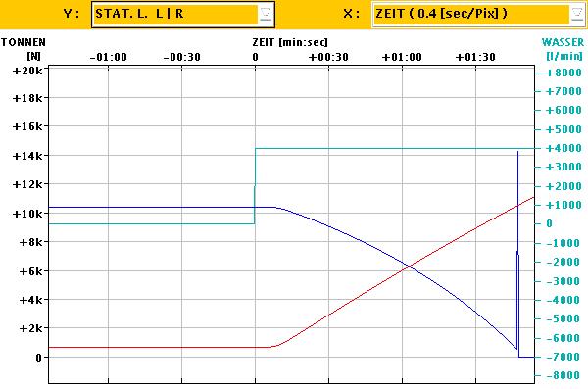Click the X: label in the header
The image size is (588, 389).
(x=352, y=14)
